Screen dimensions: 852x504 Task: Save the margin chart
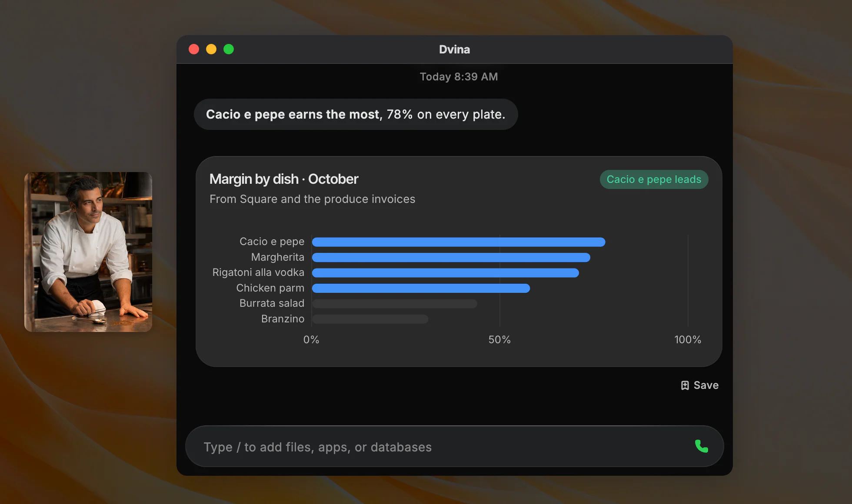(x=699, y=385)
